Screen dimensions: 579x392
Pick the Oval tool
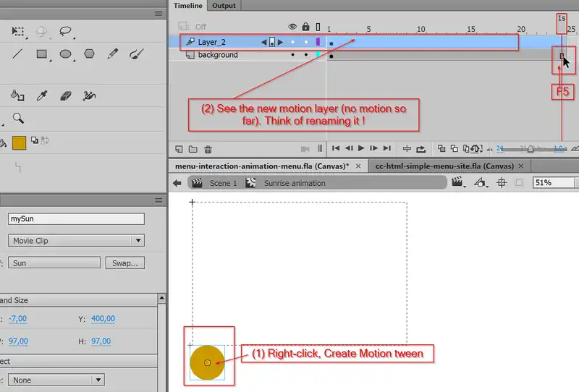[65, 54]
